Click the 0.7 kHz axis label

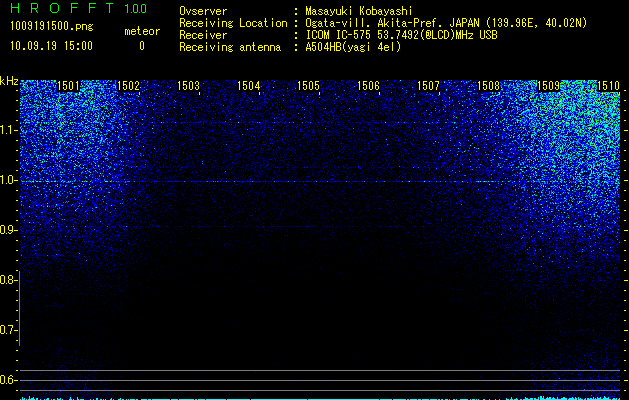7,330
